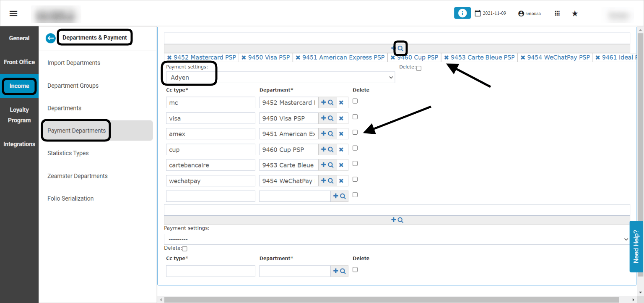Click the Cc type field containing cartebancaire

pos(210,165)
